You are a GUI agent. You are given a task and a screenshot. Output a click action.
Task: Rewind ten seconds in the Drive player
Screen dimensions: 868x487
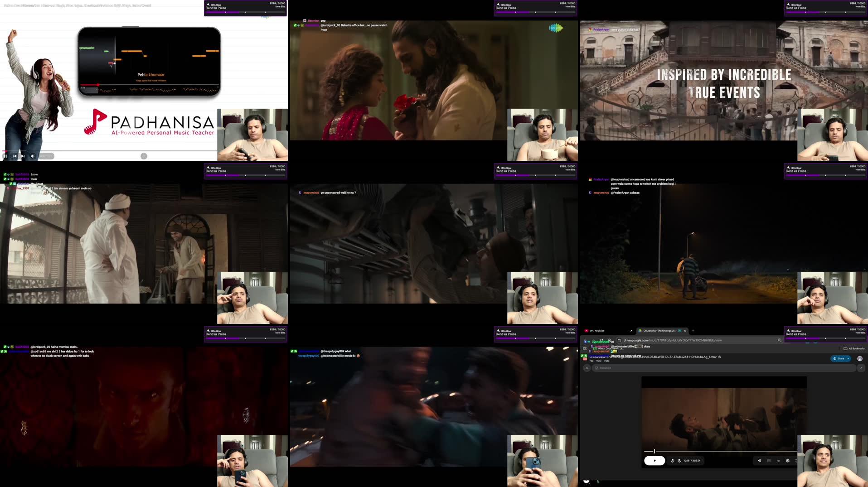[673, 461]
